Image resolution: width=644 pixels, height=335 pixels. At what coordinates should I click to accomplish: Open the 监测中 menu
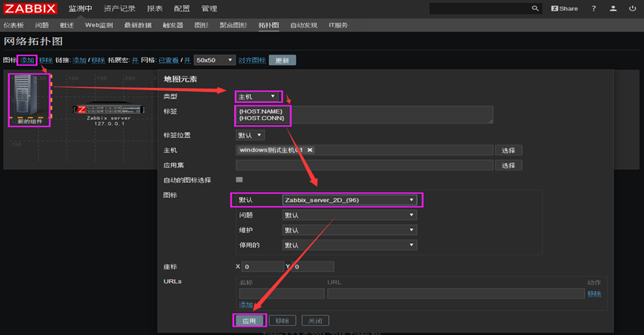tap(80, 8)
